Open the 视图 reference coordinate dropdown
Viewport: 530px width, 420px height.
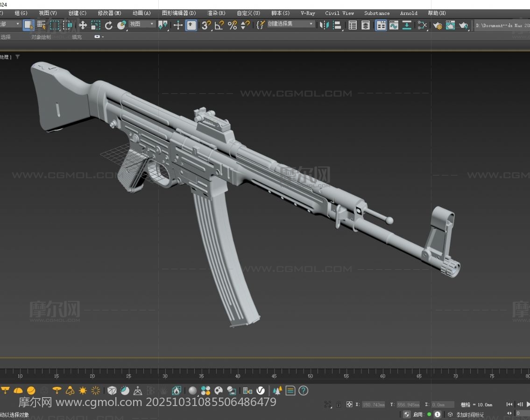coord(142,24)
